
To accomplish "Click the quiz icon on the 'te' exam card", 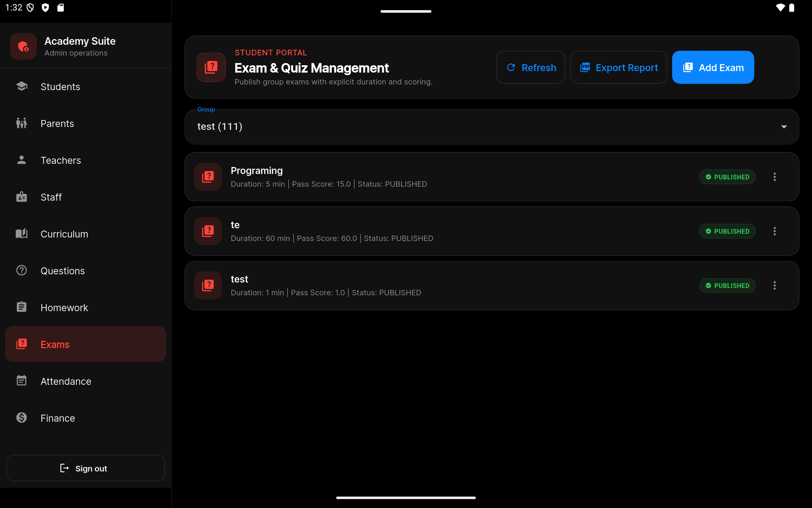I will [x=208, y=231].
